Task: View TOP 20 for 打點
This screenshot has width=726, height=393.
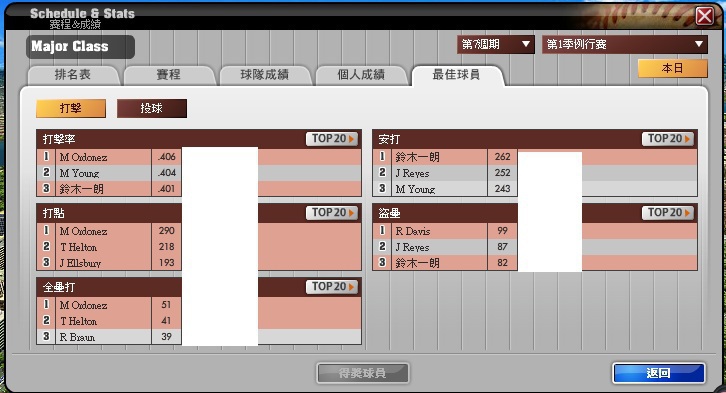Action: (x=332, y=213)
